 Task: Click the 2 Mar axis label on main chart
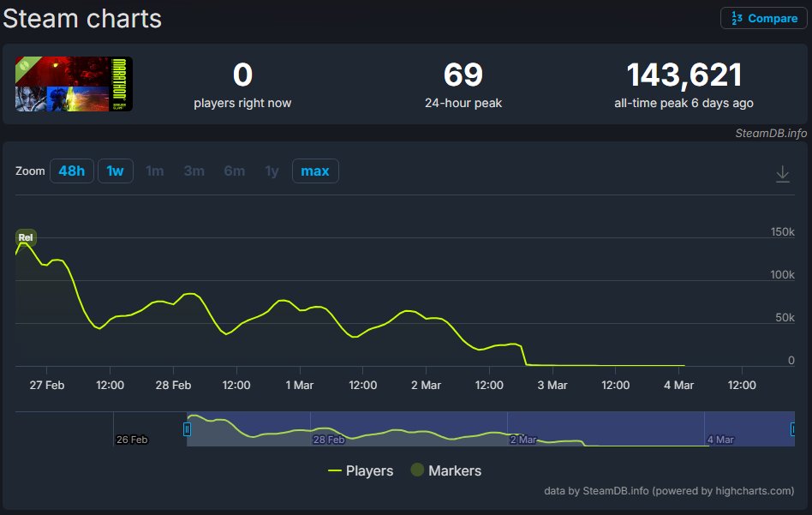pyautogui.click(x=426, y=385)
